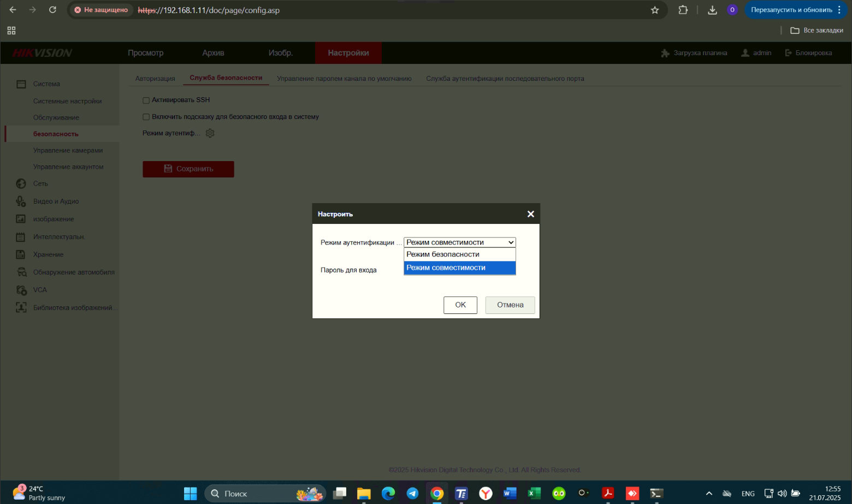
Task: Open the Режим аутентификации dropdown
Action: 460,242
